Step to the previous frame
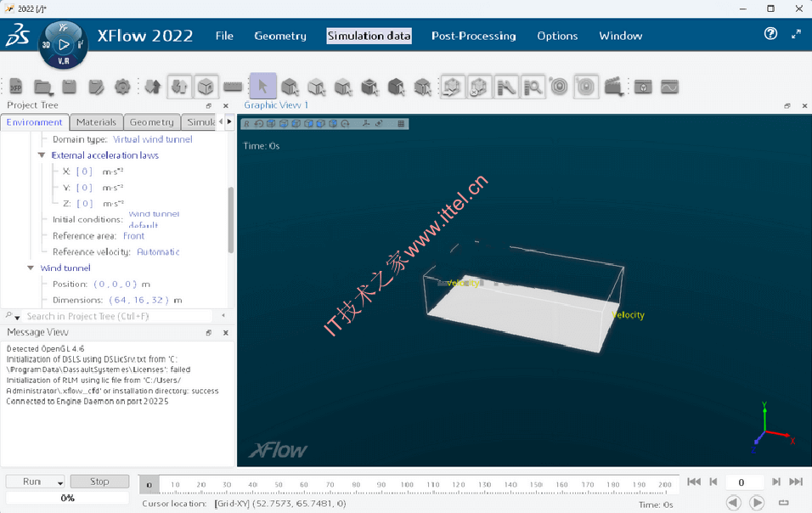 (713, 482)
